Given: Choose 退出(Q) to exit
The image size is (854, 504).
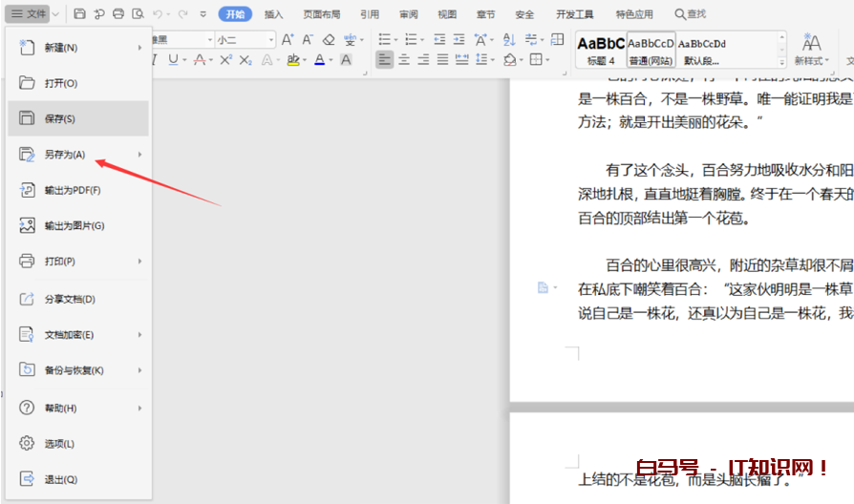Looking at the screenshot, I should (78, 479).
